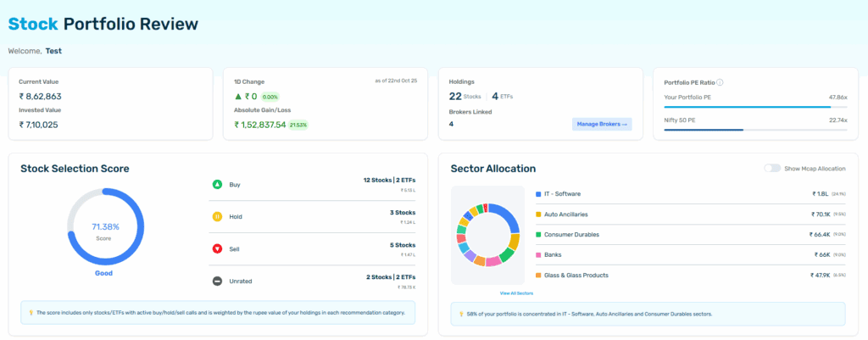Click the Portfolio PE Ratio info icon

point(720,82)
